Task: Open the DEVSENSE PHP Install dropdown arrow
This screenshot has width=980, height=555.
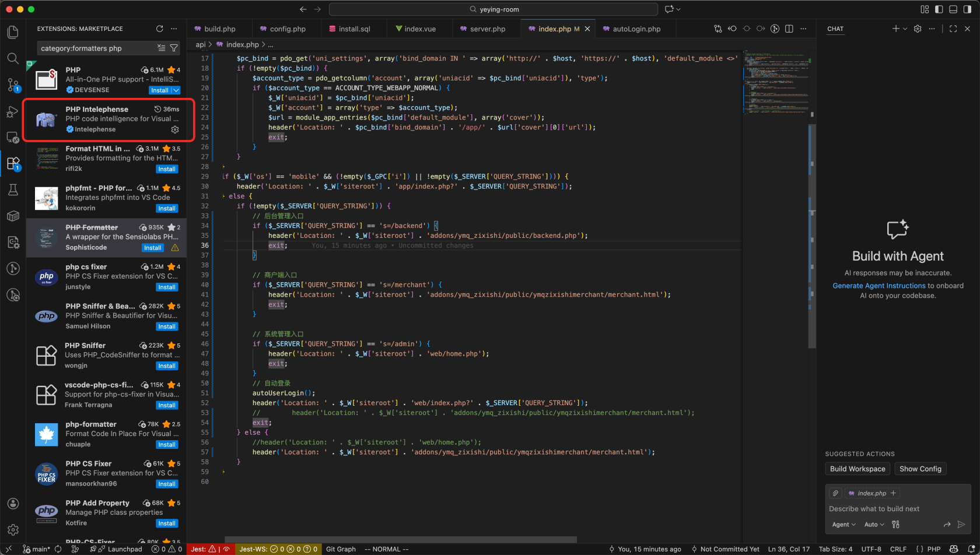Action: pos(176,90)
